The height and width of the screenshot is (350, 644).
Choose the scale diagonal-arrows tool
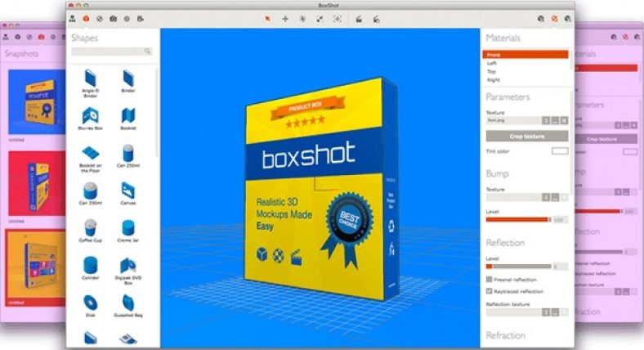(320, 19)
